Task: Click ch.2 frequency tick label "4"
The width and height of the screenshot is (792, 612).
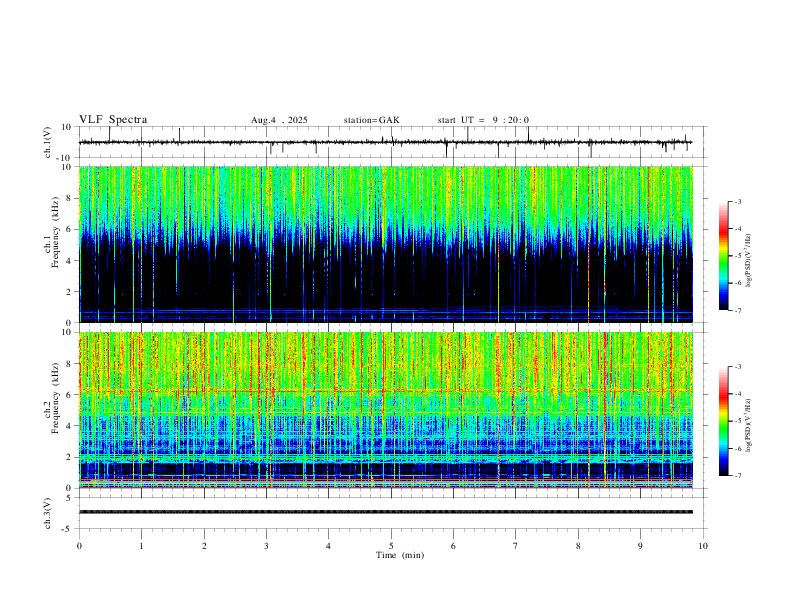Action: click(x=70, y=426)
